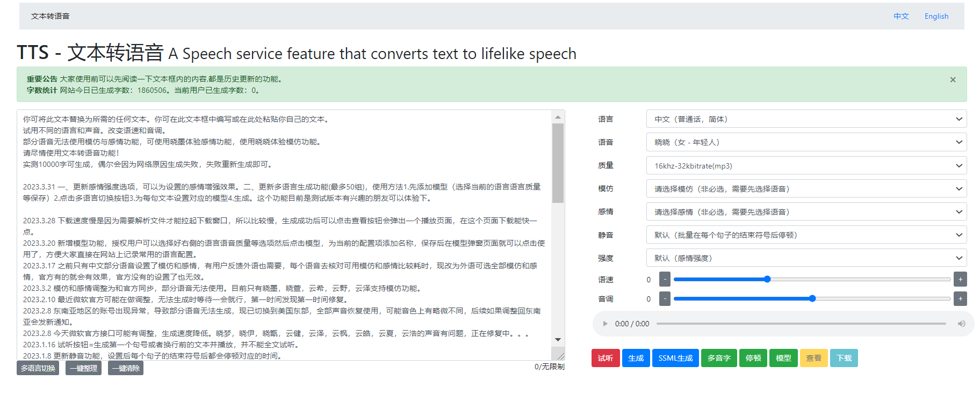This screenshot has width=980, height=402.
Task: Expand the 感情 emotion dropdown
Action: coord(806,212)
